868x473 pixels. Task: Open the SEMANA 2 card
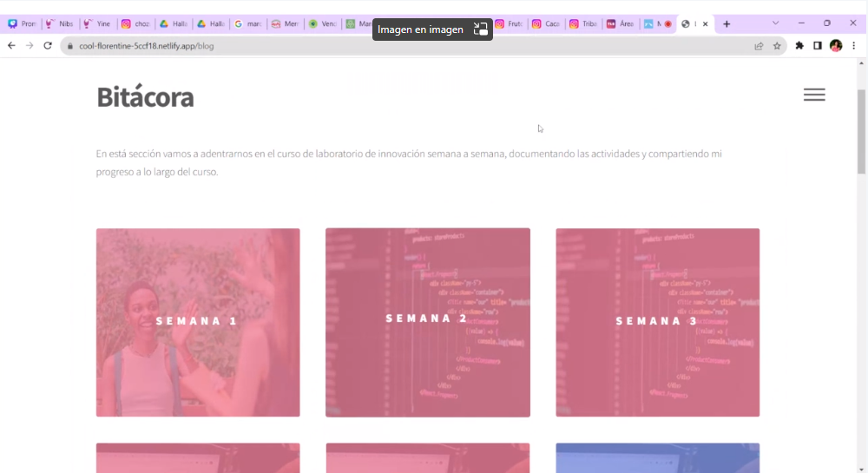coord(428,323)
